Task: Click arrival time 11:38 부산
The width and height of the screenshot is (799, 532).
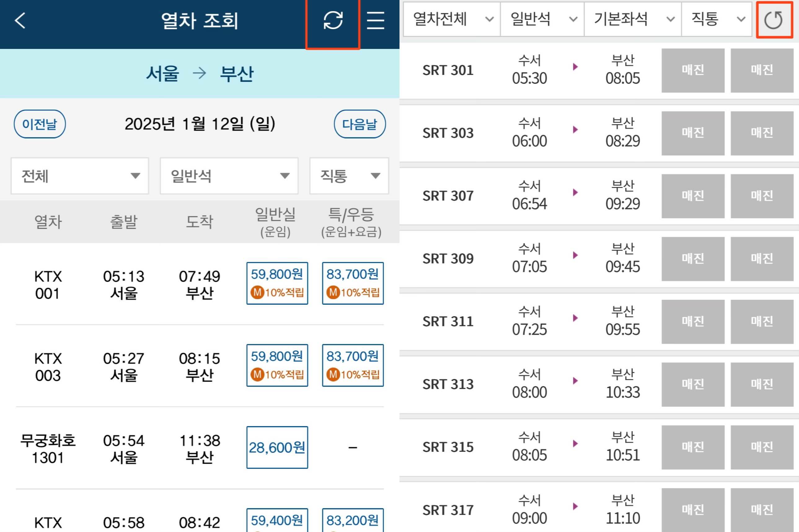Action: (x=200, y=449)
